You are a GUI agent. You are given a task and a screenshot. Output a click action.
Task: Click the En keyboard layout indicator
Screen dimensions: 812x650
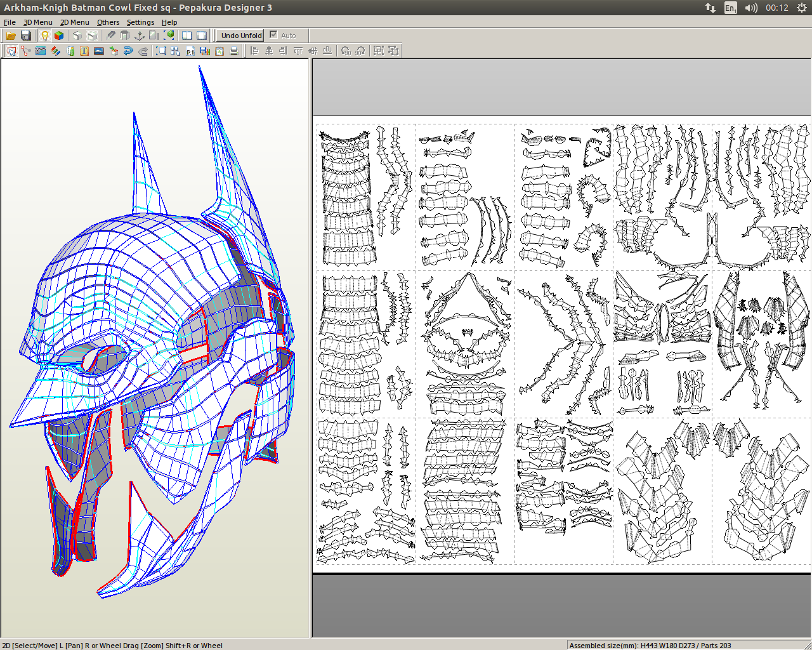[x=731, y=8]
